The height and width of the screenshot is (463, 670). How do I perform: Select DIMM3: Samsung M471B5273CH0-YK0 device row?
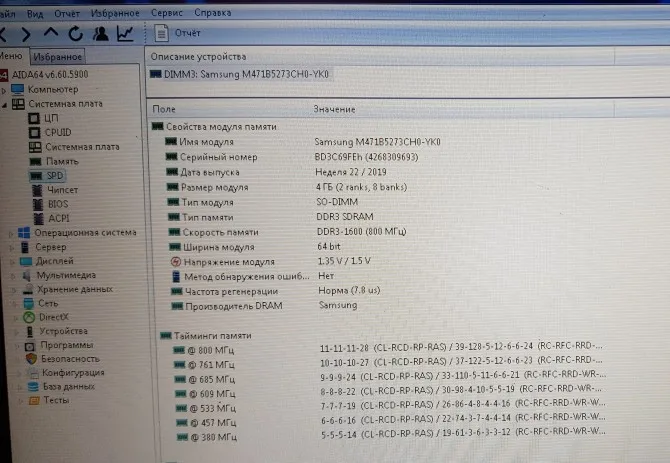click(239, 75)
